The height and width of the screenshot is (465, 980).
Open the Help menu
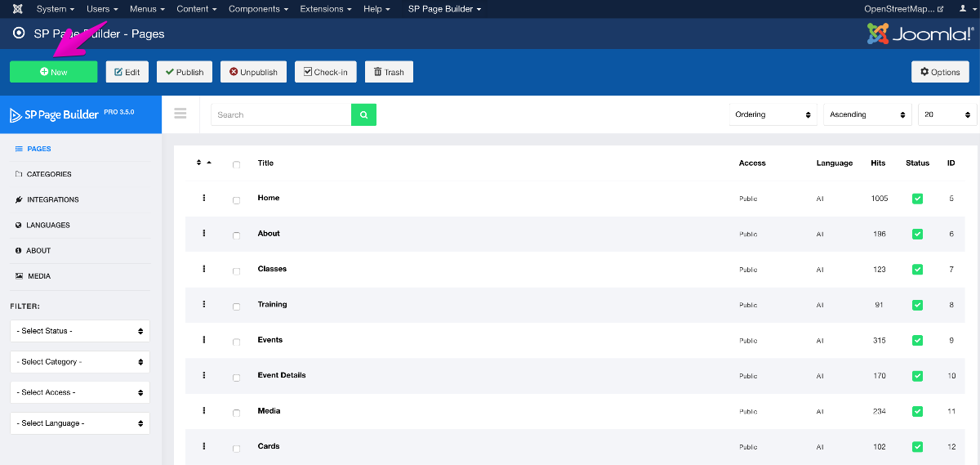click(x=376, y=9)
